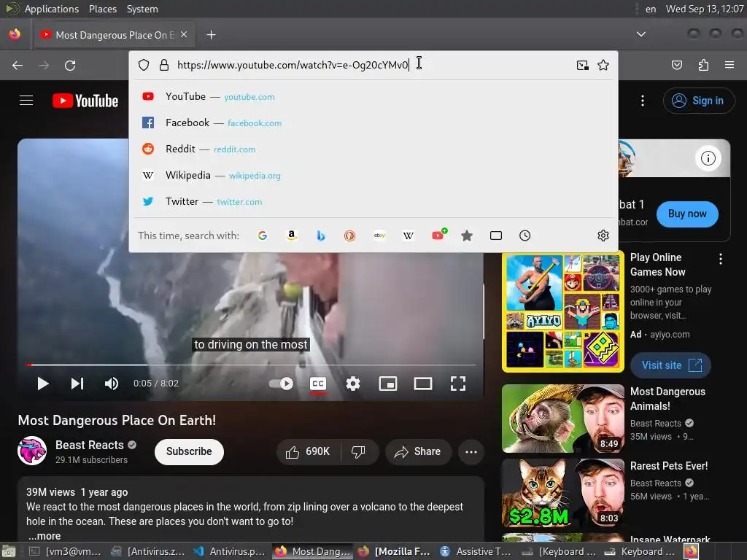
Task: Click the YouTube logo
Action: (x=85, y=101)
